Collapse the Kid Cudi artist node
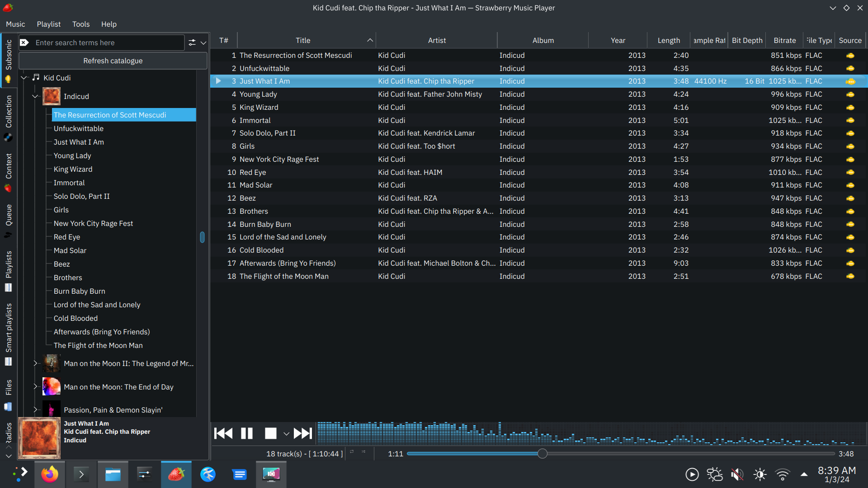Viewport: 868px width, 488px height. tap(24, 78)
